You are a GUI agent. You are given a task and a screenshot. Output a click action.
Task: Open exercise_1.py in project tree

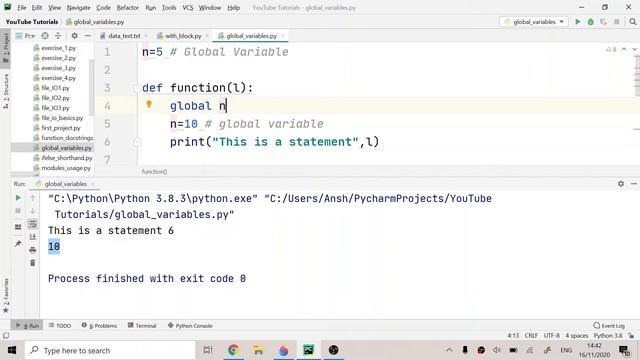click(58, 48)
